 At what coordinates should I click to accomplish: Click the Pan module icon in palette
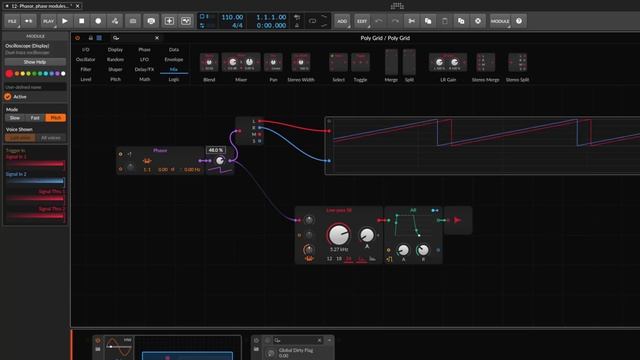[x=273, y=62]
